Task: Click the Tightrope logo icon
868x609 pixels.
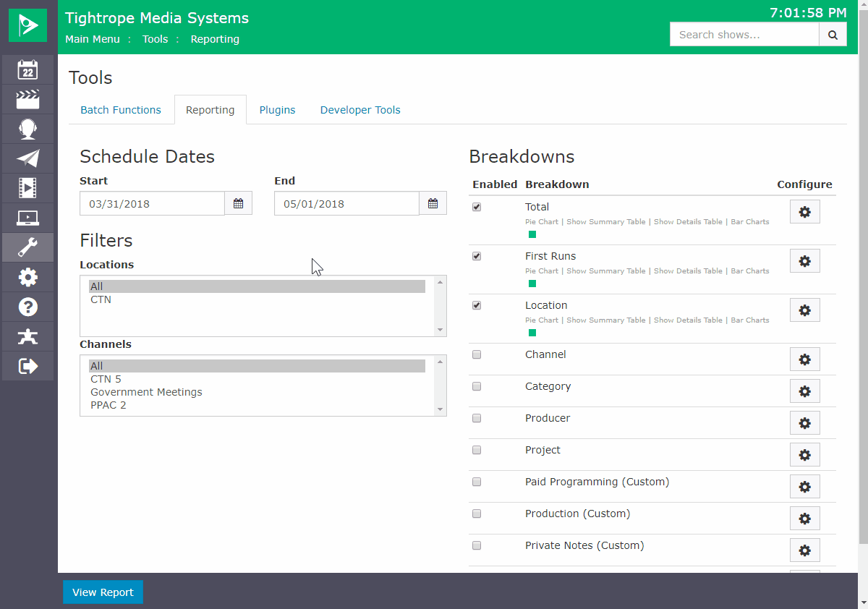Action: point(28,26)
